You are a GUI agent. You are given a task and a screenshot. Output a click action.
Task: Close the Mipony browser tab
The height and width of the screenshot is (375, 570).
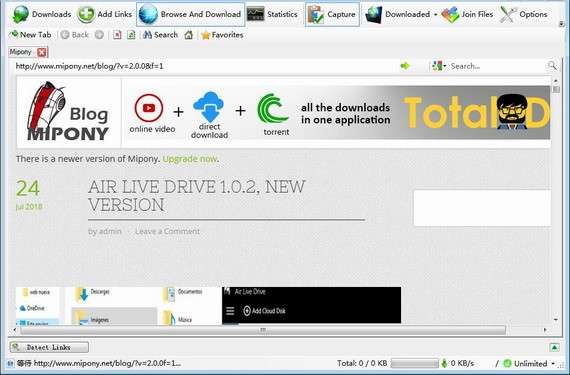pos(42,52)
